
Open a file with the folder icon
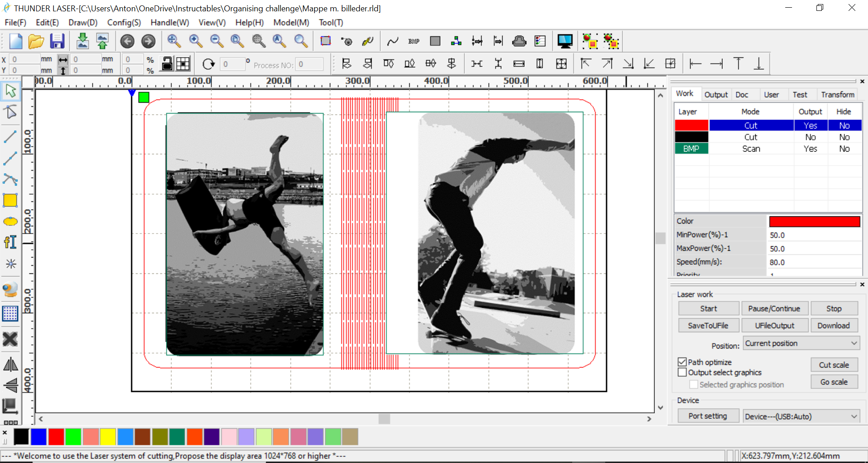pos(36,41)
